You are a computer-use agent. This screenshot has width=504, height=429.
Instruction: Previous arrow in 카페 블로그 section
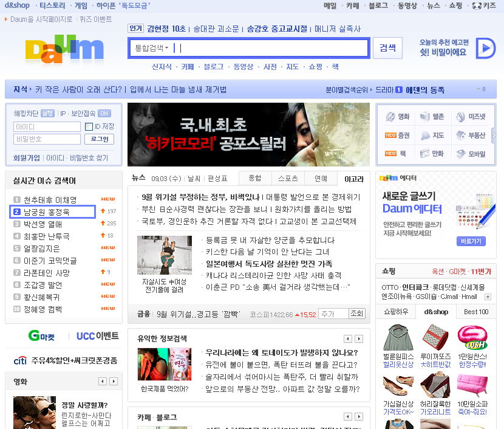click(348, 417)
